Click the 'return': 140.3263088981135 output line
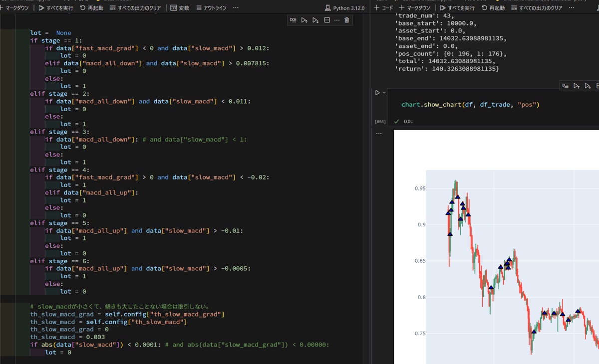The height and width of the screenshot is (364, 599). 446,68
